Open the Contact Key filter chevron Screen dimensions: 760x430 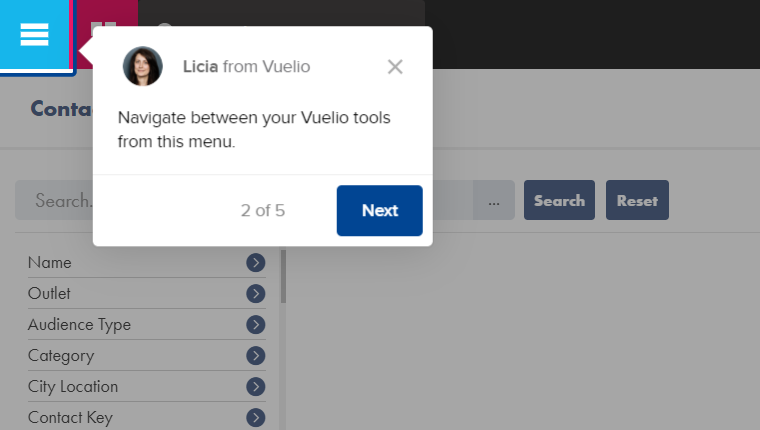tap(255, 418)
